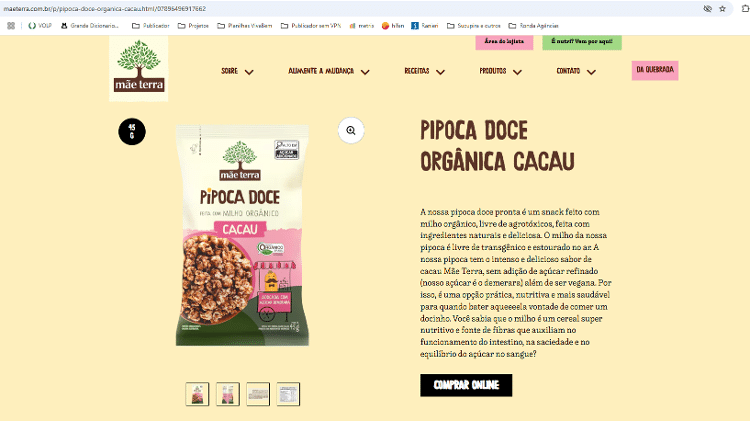Open the Receitas menu item

point(417,71)
